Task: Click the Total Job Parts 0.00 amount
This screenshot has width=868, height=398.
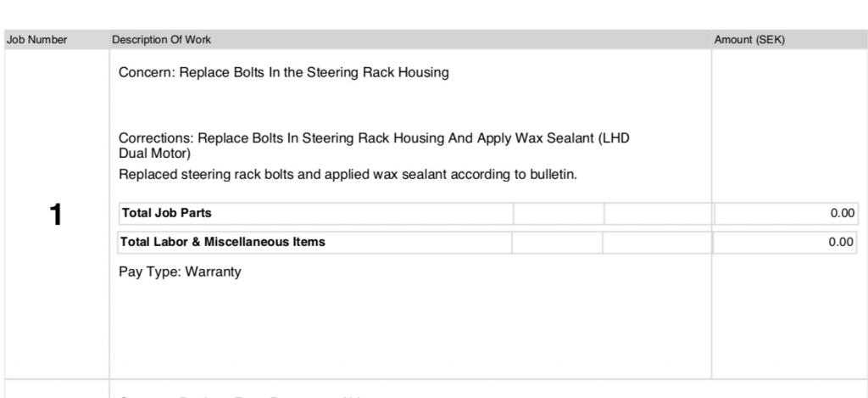Action: pyautogui.click(x=842, y=214)
